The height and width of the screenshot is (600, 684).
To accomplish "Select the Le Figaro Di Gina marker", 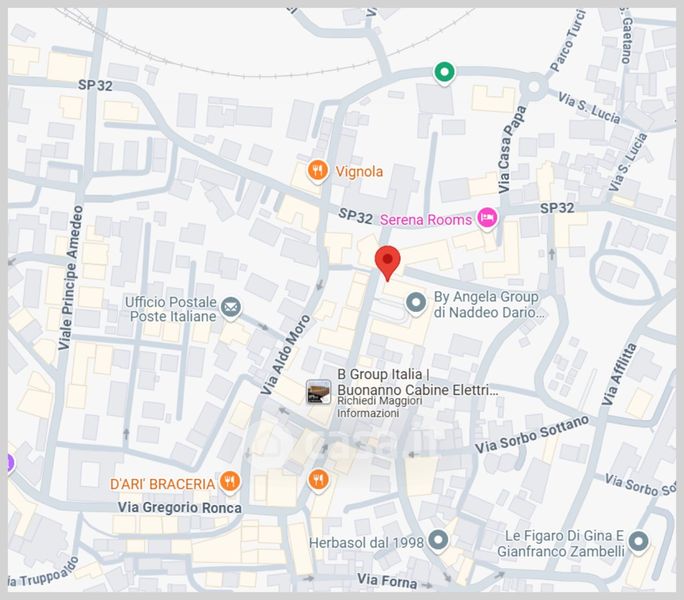I will click(x=639, y=542).
